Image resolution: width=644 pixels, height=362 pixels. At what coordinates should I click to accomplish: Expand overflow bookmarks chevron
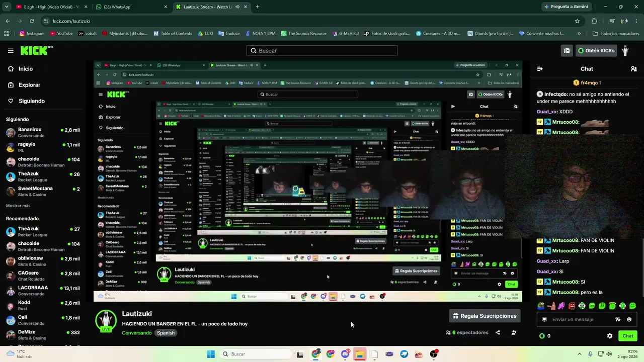579,34
